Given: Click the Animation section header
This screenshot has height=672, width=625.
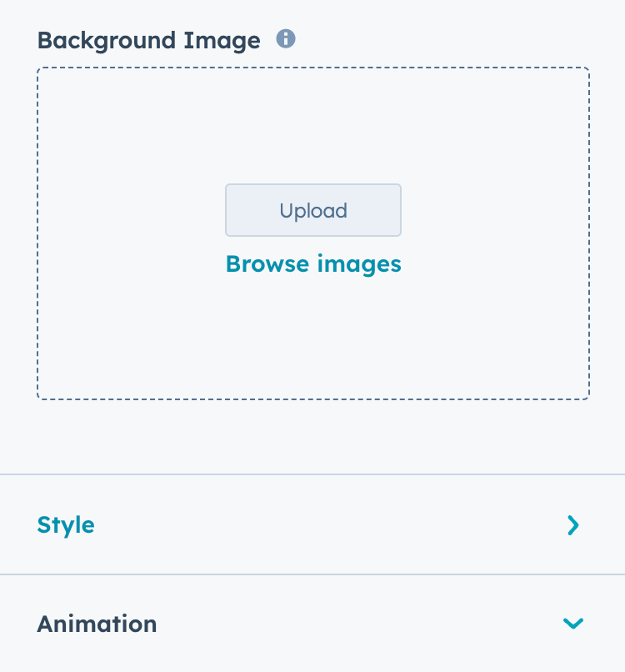Looking at the screenshot, I should click(x=97, y=623).
